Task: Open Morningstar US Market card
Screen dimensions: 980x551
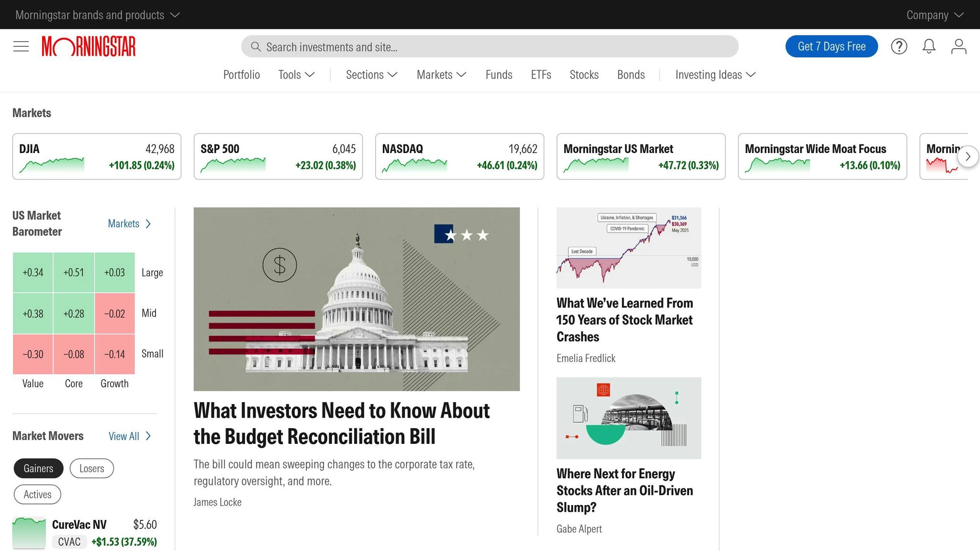Action: 641,156
